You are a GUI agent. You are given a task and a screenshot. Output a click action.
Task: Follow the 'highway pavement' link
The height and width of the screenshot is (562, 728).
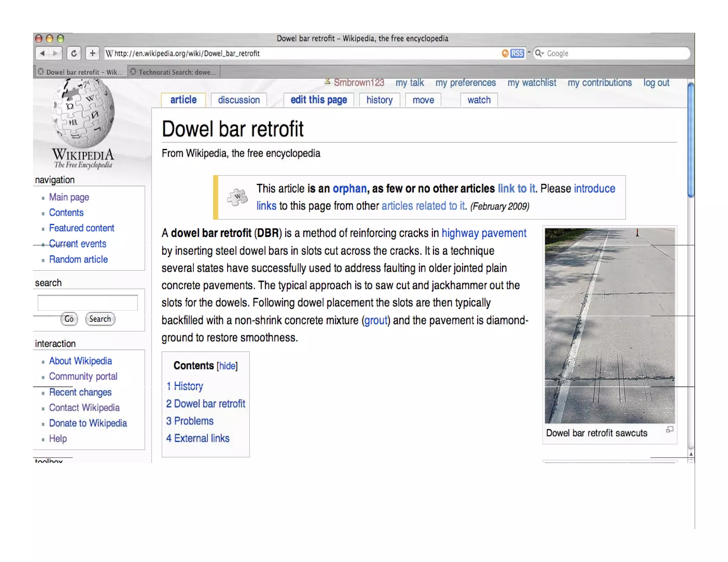tap(483, 233)
